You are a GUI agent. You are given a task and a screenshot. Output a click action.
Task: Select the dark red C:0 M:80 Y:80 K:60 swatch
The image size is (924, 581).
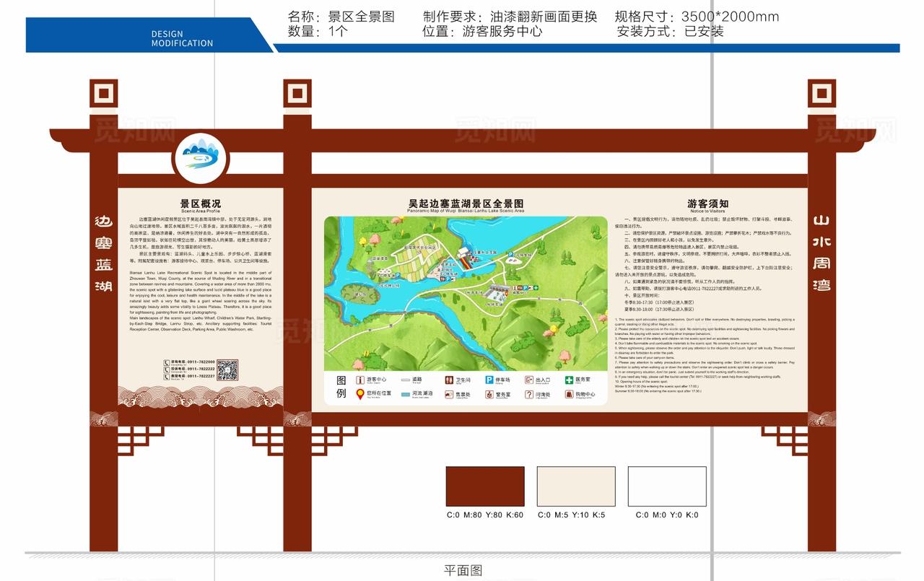484,486
